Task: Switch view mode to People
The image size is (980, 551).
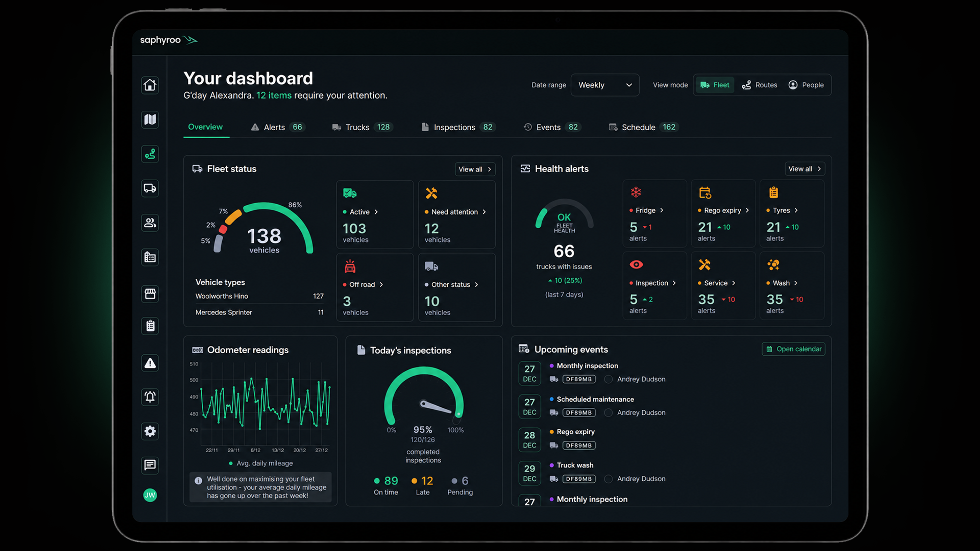Action: coord(806,85)
